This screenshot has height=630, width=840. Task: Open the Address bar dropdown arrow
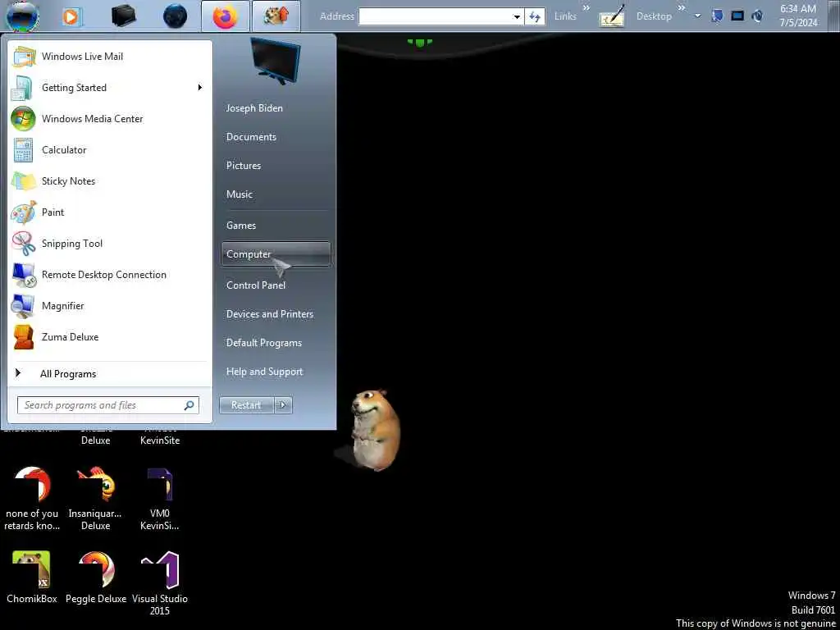coord(517,16)
